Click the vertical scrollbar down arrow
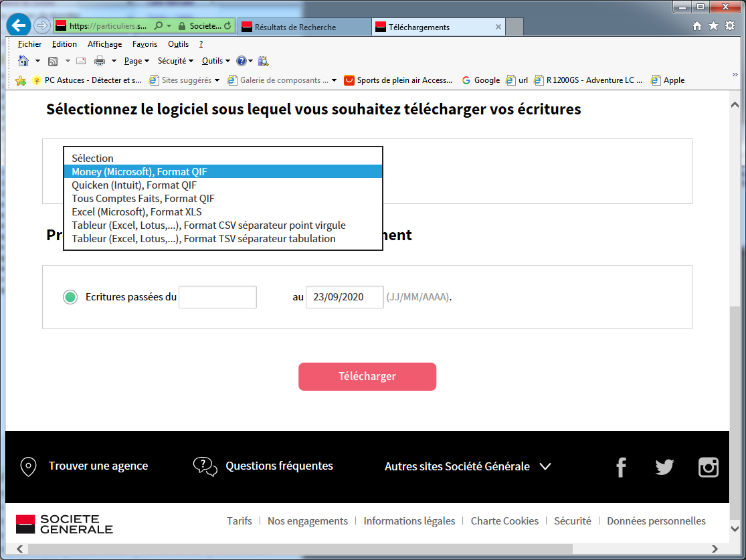Image resolution: width=746 pixels, height=560 pixels. (735, 529)
